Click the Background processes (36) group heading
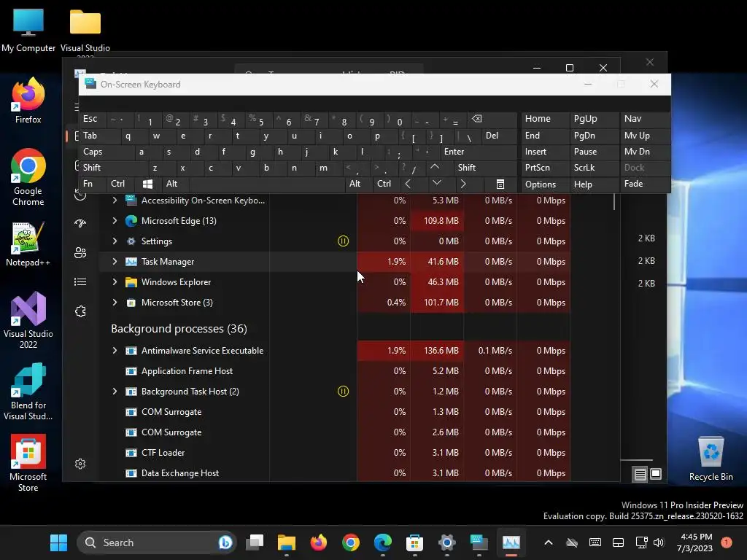The width and height of the screenshot is (747, 560). pyautogui.click(x=179, y=329)
